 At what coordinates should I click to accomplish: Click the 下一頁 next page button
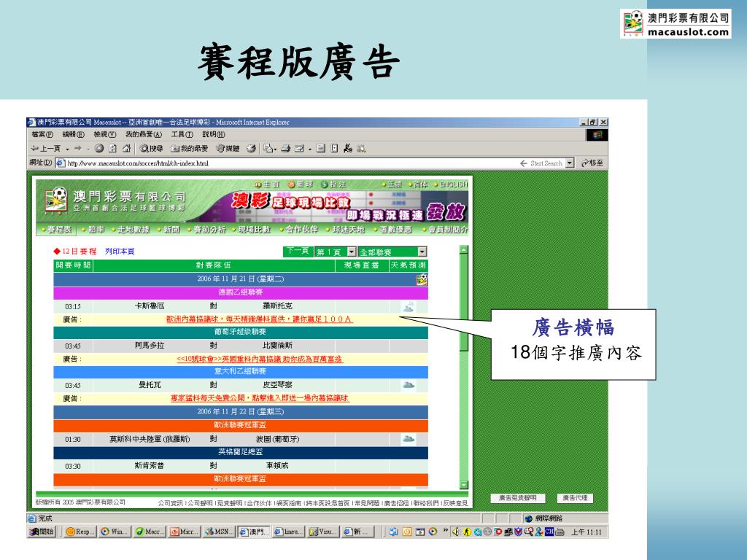(x=298, y=252)
